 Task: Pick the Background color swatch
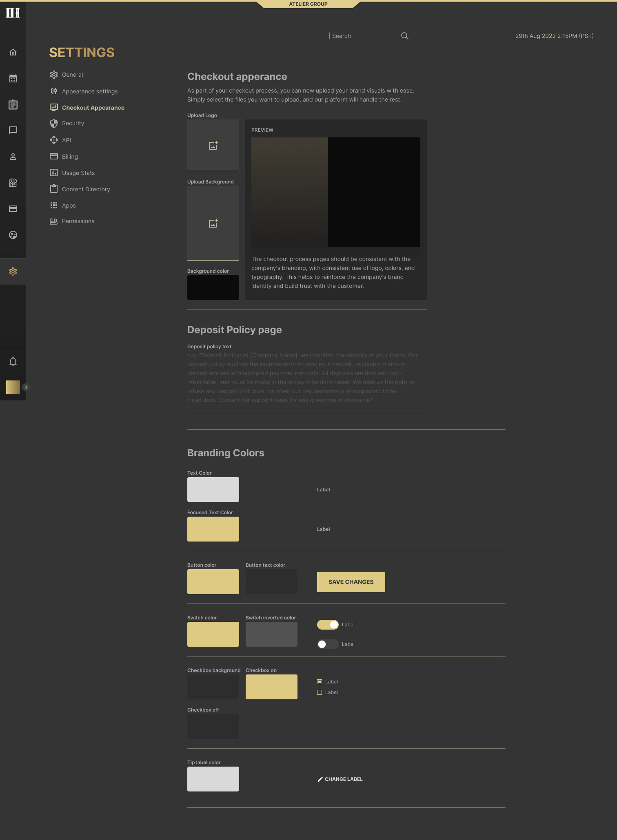(213, 287)
